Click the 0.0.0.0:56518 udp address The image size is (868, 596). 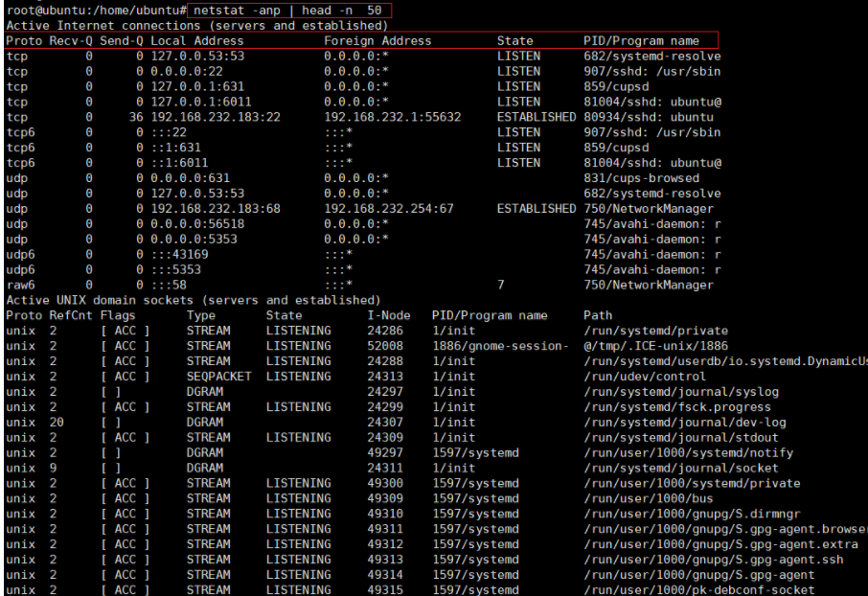(x=197, y=224)
